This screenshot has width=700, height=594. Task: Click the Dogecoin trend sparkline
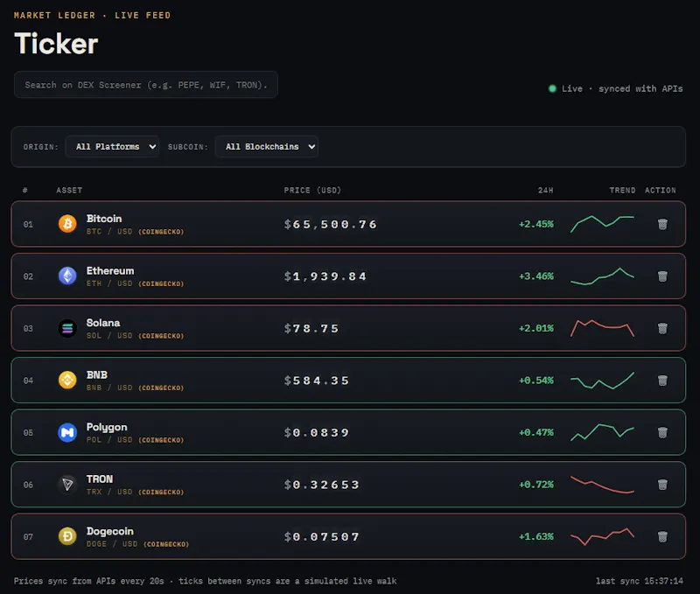pos(602,536)
